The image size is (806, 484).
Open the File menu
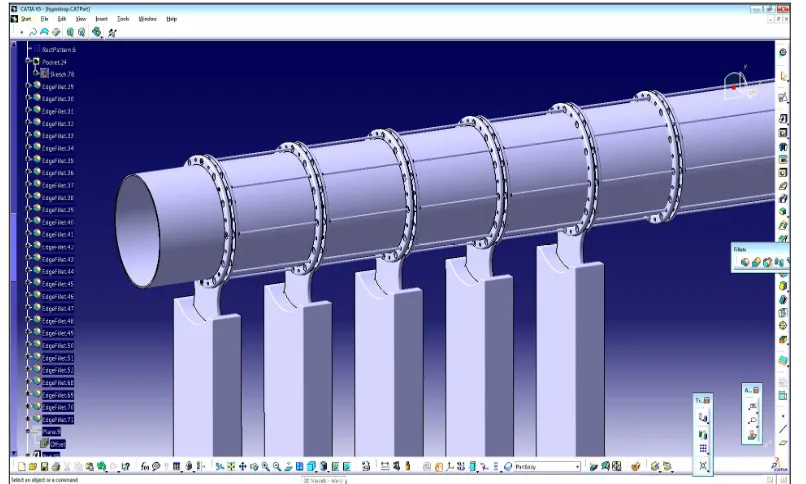(45, 19)
